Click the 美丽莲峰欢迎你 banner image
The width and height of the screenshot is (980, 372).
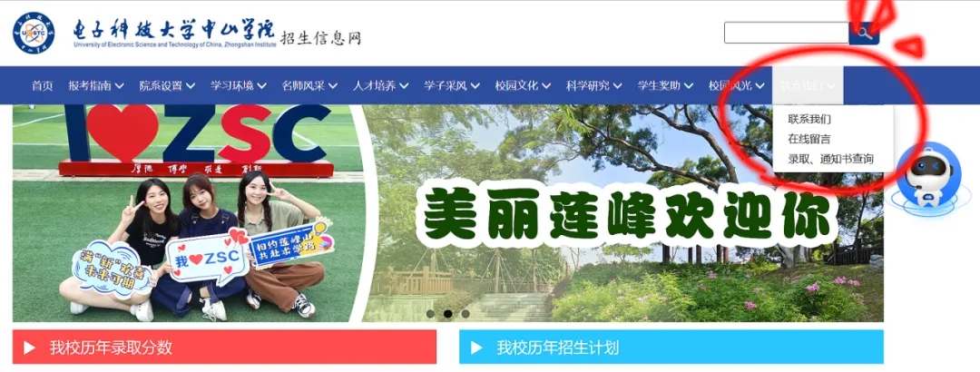tap(625, 212)
